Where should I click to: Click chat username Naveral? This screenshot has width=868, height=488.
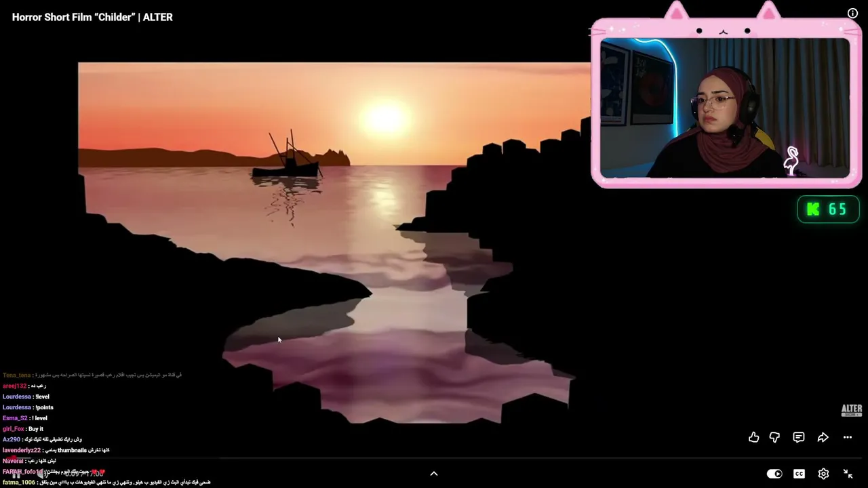pyautogui.click(x=13, y=461)
